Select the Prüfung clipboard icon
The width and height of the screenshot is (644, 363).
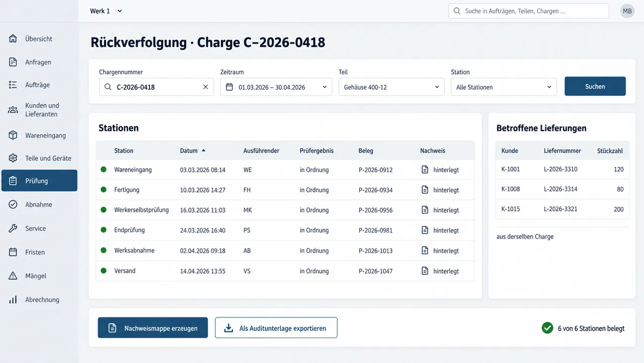13,181
